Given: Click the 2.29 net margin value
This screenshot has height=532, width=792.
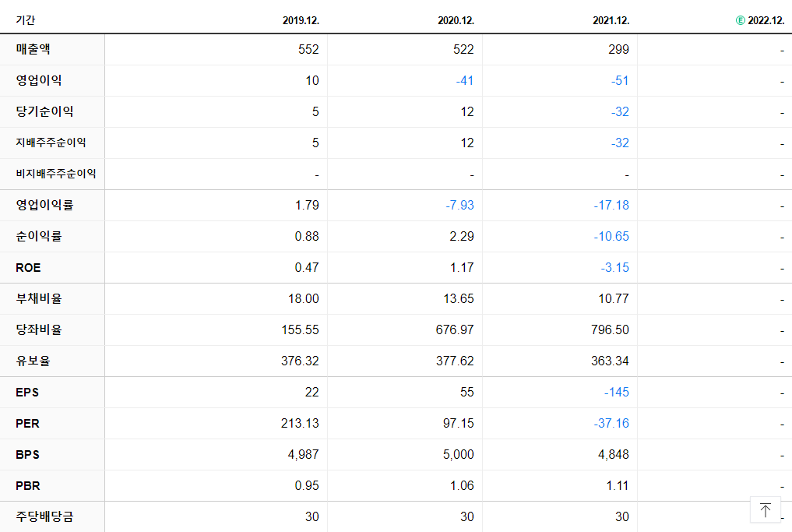Looking at the screenshot, I should (x=462, y=237).
